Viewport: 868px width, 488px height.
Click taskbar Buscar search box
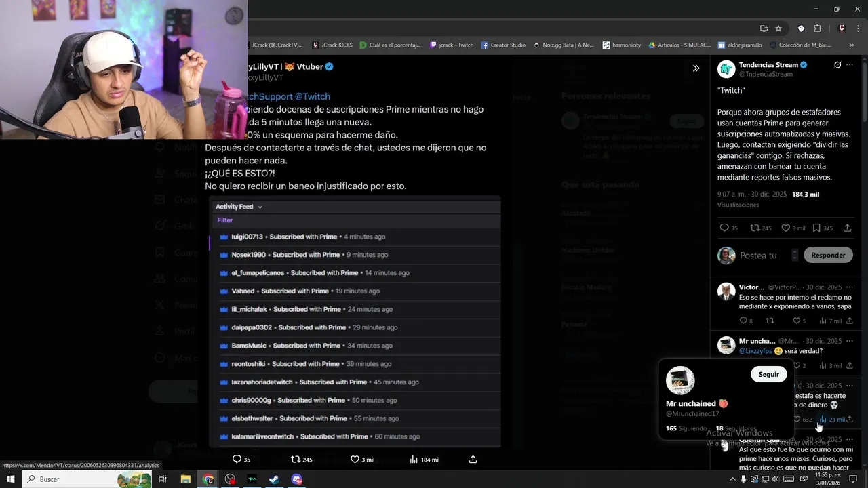87,479
